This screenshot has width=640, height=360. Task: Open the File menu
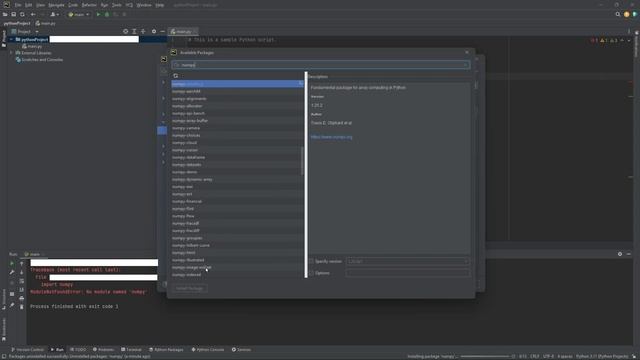(x=18, y=5)
